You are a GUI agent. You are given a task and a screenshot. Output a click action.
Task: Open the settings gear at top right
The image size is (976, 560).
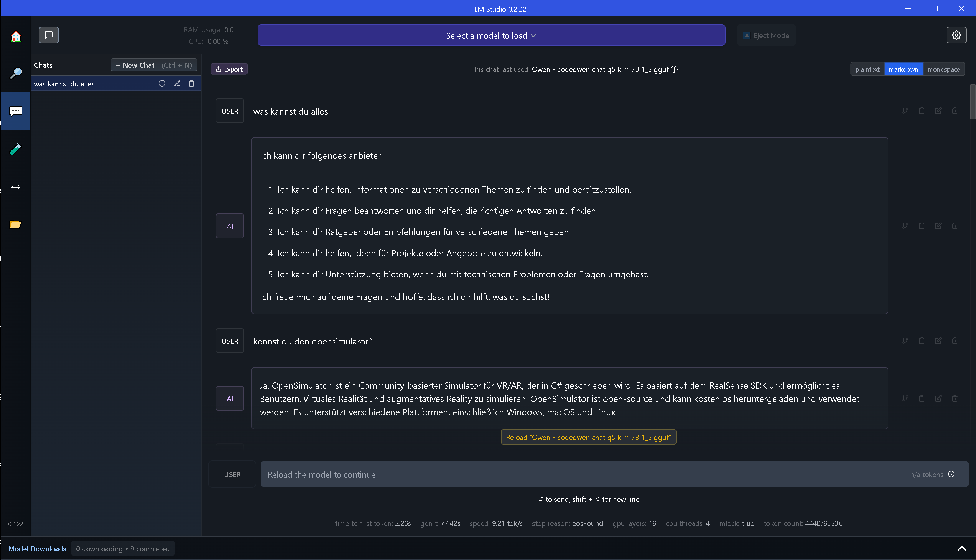coord(956,35)
